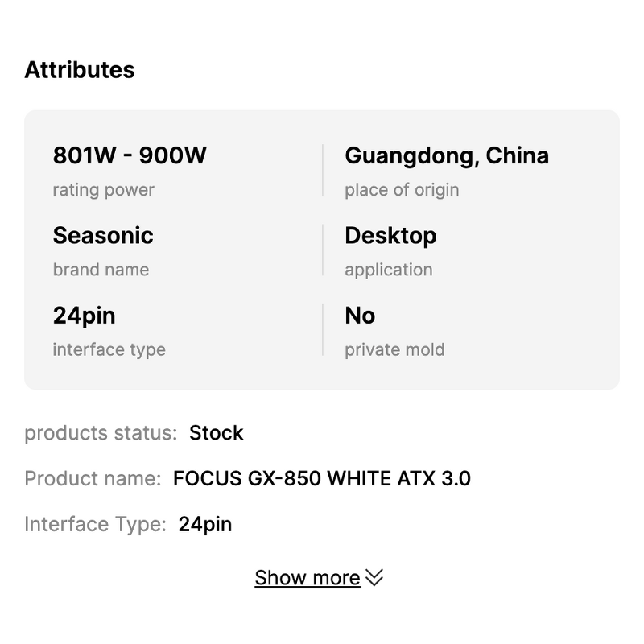Screen dimensions: 644x644
Task: Select the Seasonic brand name value
Action: pos(103,235)
